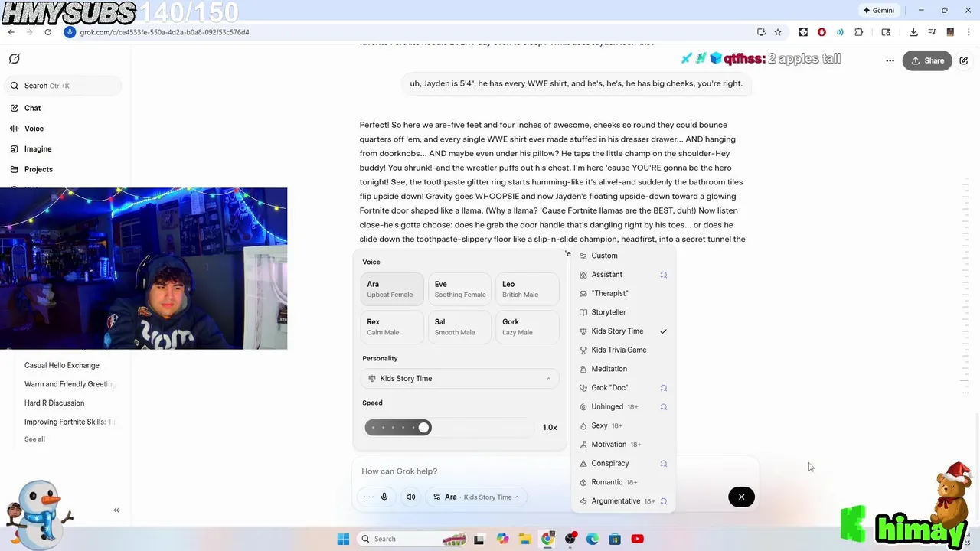Screen dimensions: 980x551
Task: Open the Voice section in the sidebar
Action: click(x=34, y=129)
